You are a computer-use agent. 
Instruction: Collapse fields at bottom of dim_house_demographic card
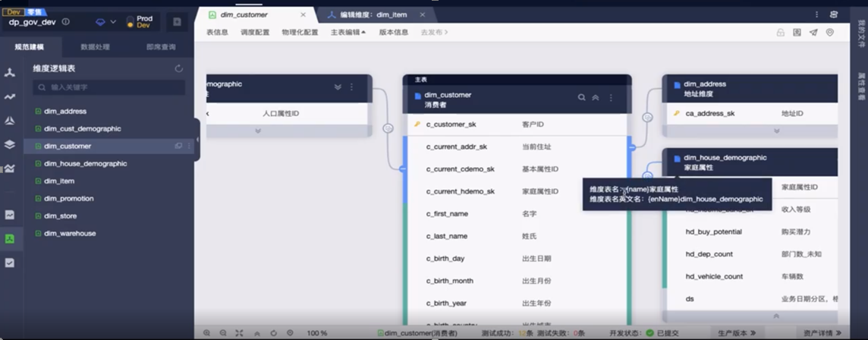[776, 316]
